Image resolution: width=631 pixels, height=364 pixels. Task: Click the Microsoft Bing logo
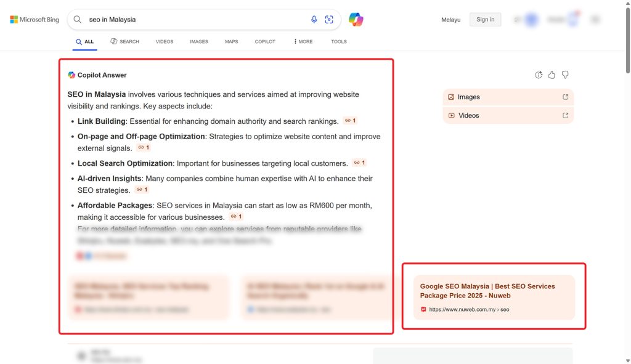35,19
